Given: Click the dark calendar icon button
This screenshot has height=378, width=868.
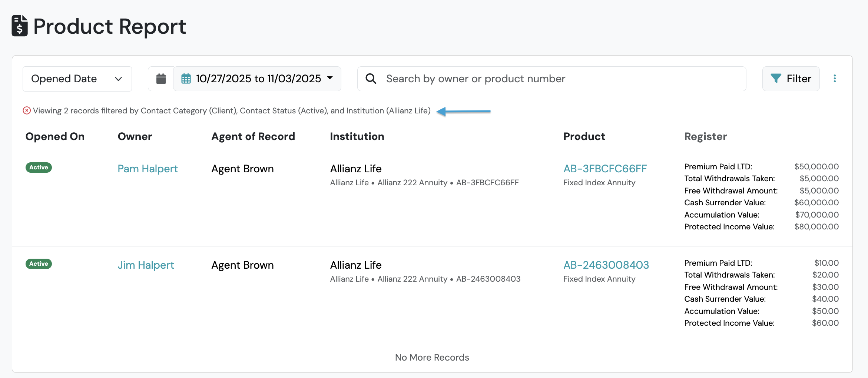Looking at the screenshot, I should pos(161,79).
